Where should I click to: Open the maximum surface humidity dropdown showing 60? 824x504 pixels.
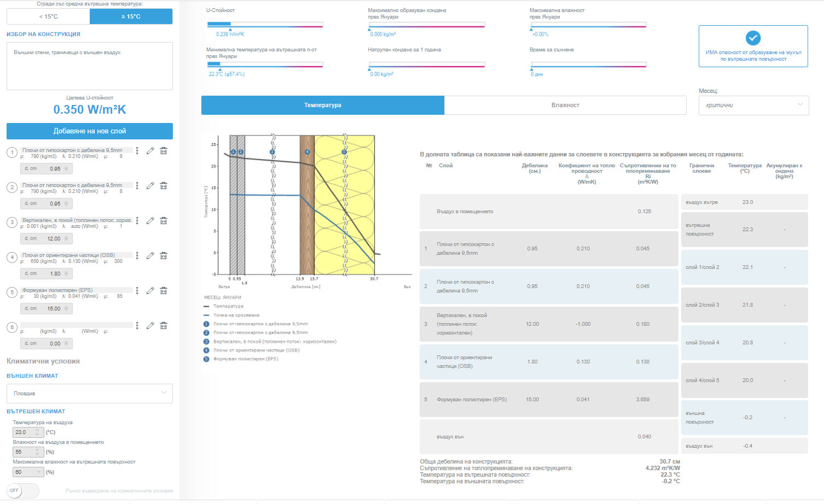tap(27, 472)
